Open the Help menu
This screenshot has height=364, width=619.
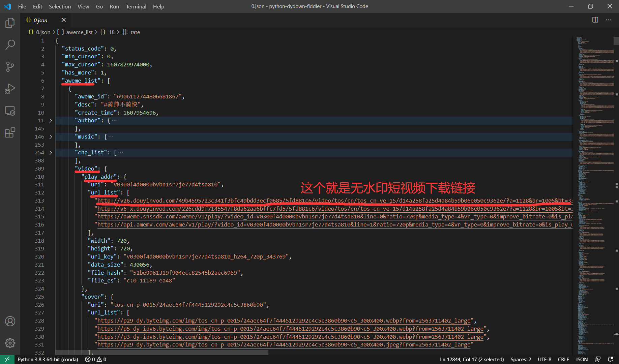[158, 6]
